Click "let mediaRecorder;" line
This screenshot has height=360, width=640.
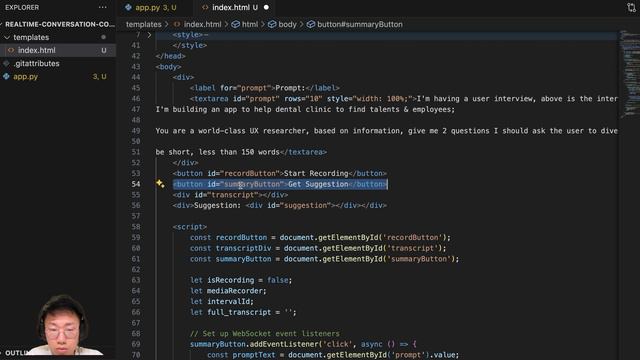coord(228,291)
